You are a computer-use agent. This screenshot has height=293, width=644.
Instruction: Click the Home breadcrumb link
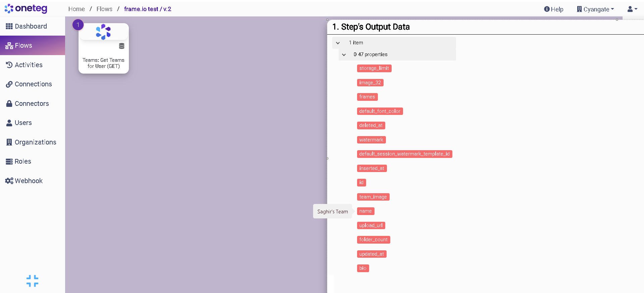coord(77,9)
